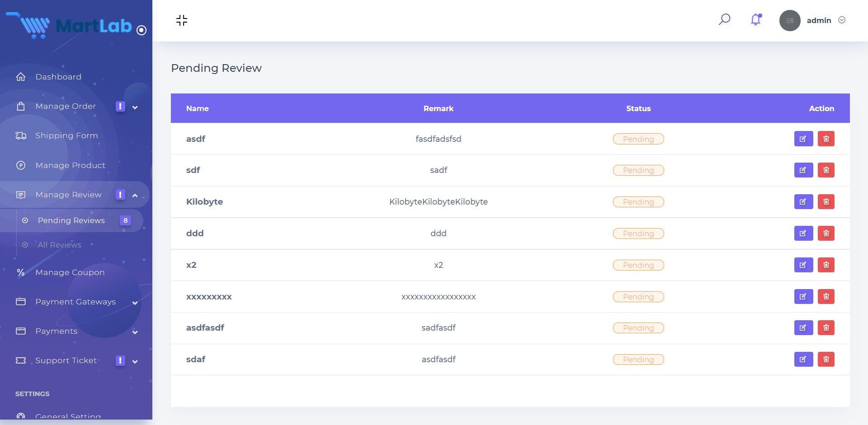Delete the ddd review
This screenshot has height=425, width=868.
[826, 234]
